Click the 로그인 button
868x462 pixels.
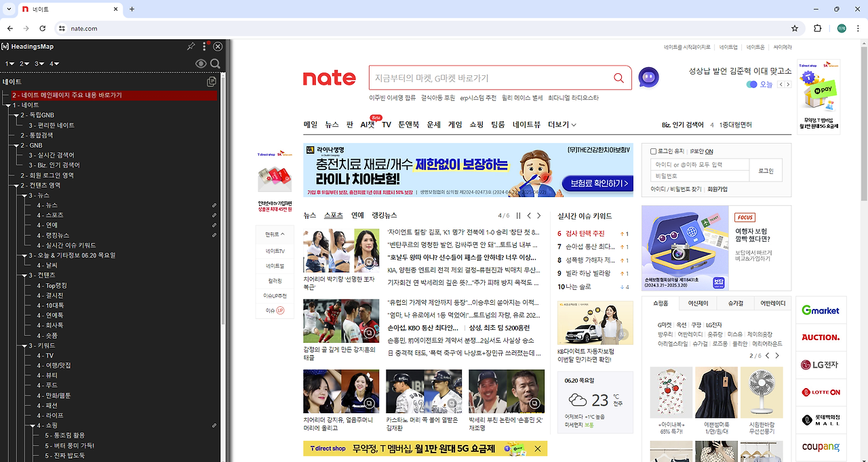pos(766,171)
